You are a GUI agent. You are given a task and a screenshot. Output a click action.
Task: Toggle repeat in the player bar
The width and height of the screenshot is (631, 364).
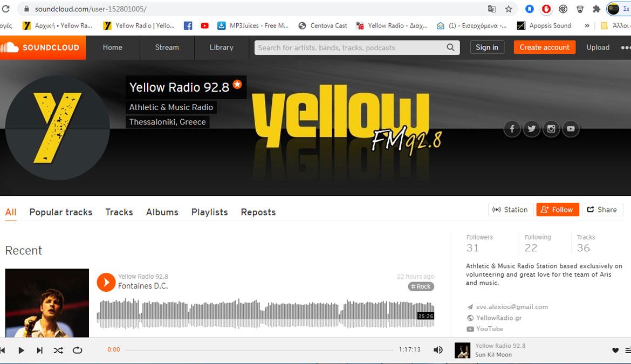[x=77, y=350]
